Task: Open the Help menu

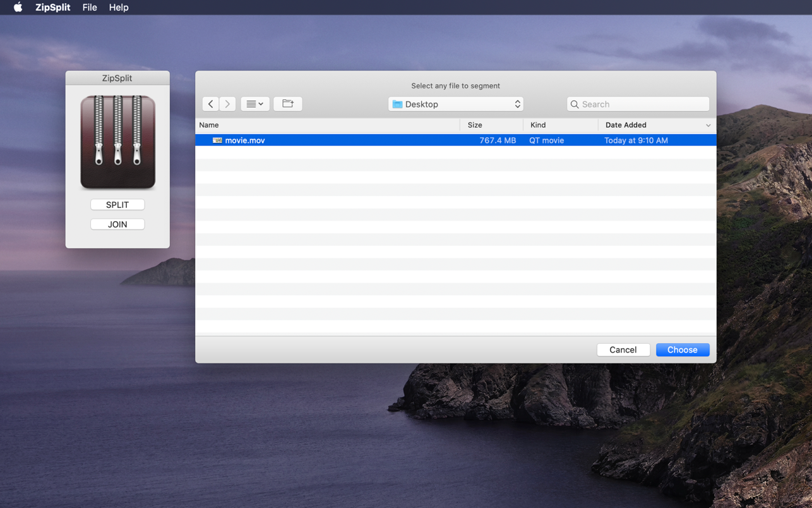Action: click(119, 8)
